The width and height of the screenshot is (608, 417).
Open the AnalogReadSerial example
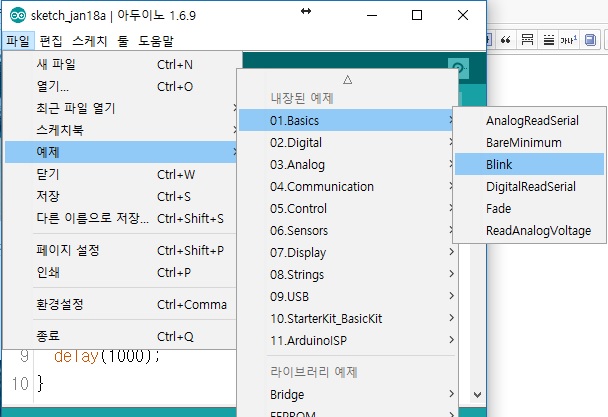pos(529,120)
